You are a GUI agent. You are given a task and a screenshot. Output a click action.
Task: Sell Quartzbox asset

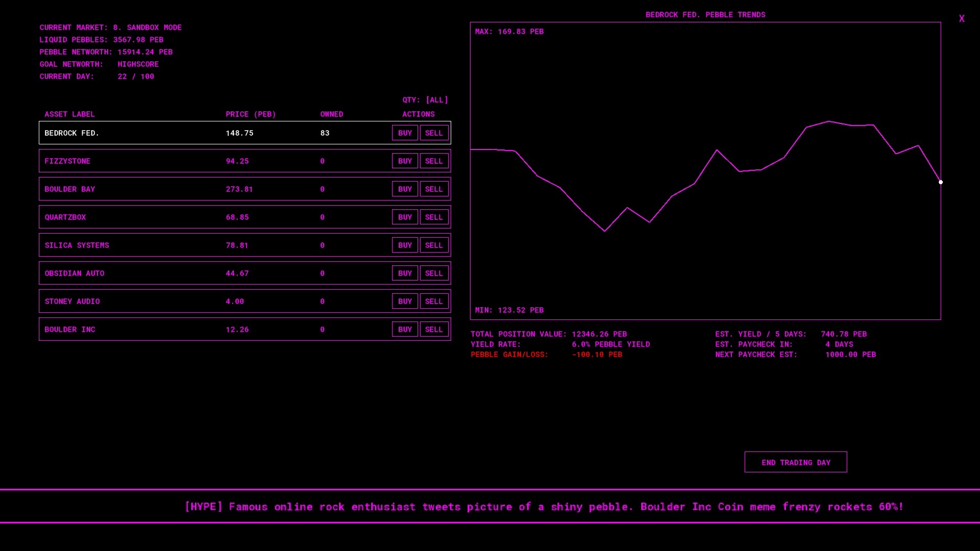click(x=434, y=217)
